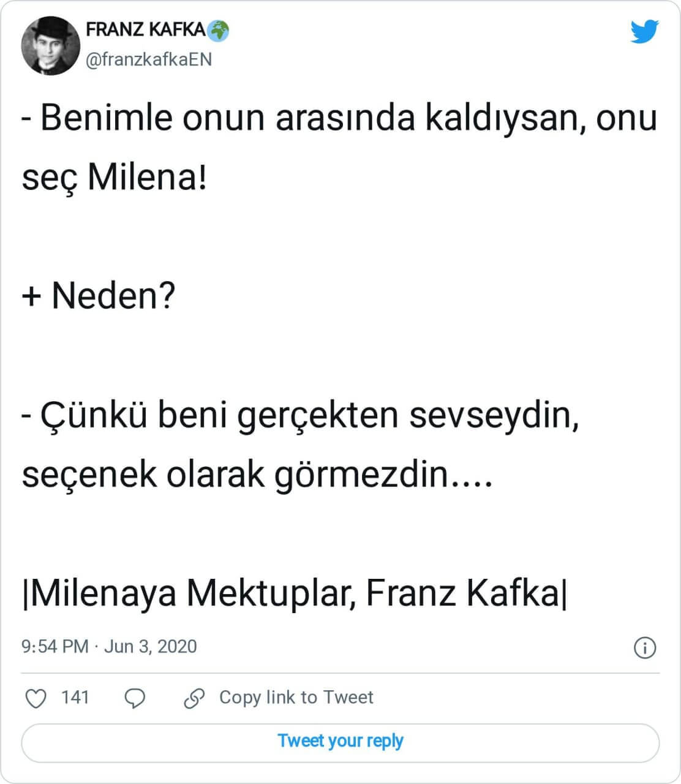
Task: Click the line starting 'Benimle onun arasında'
Action: [339, 118]
